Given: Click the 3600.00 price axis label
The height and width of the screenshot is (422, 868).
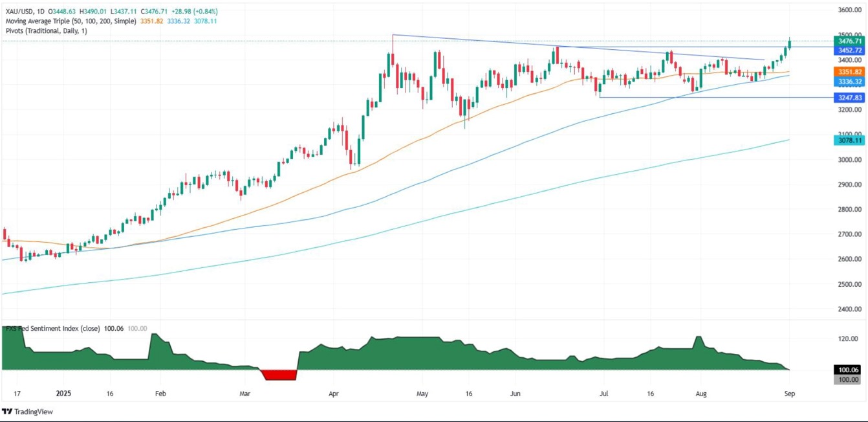Looking at the screenshot, I should (x=849, y=10).
